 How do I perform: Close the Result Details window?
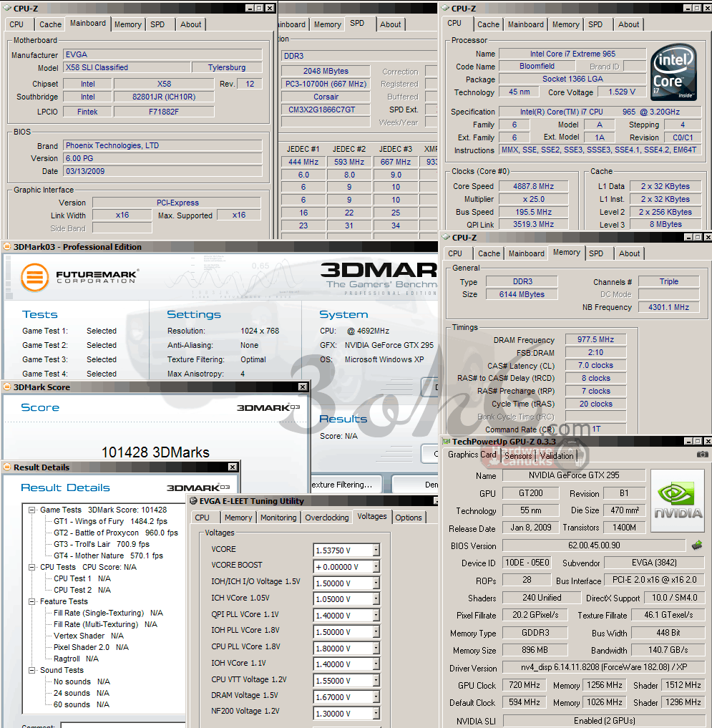click(x=233, y=467)
